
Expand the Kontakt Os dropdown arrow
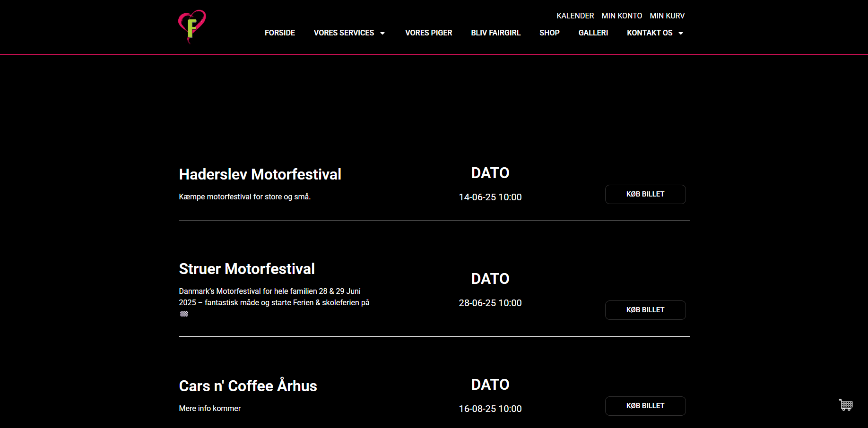coord(681,33)
